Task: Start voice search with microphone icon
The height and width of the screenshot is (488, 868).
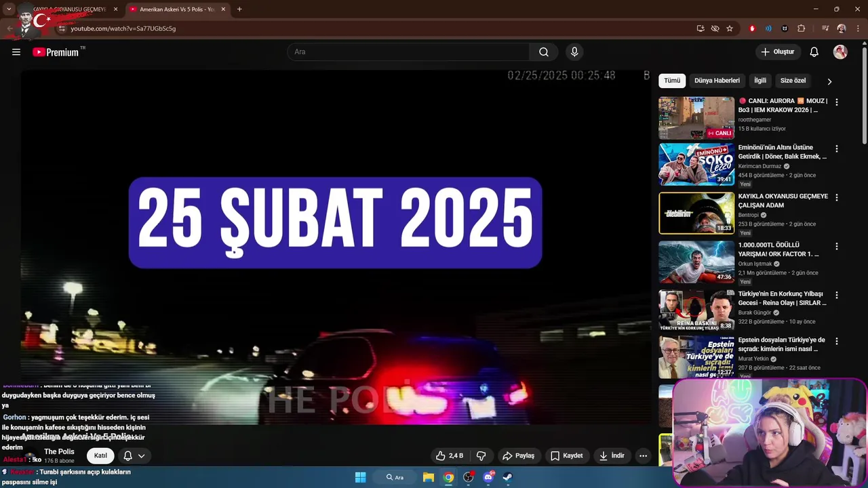Action: 574,52
